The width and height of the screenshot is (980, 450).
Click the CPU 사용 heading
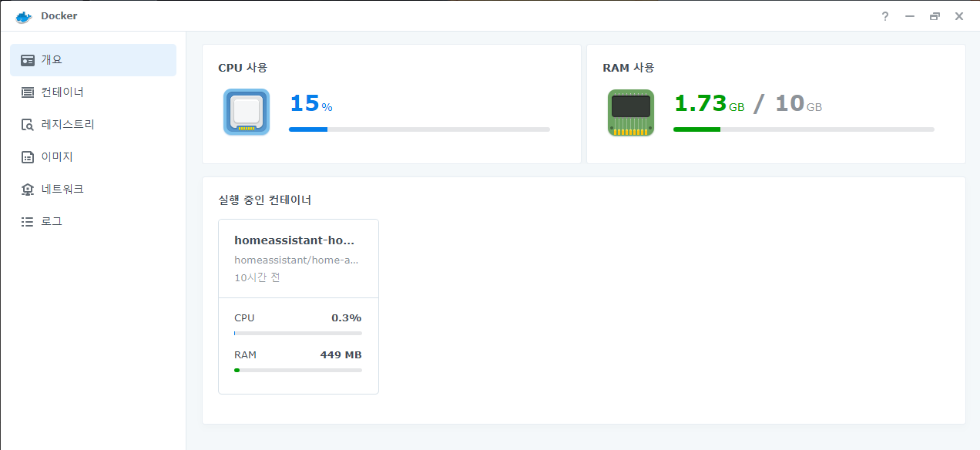pos(243,68)
